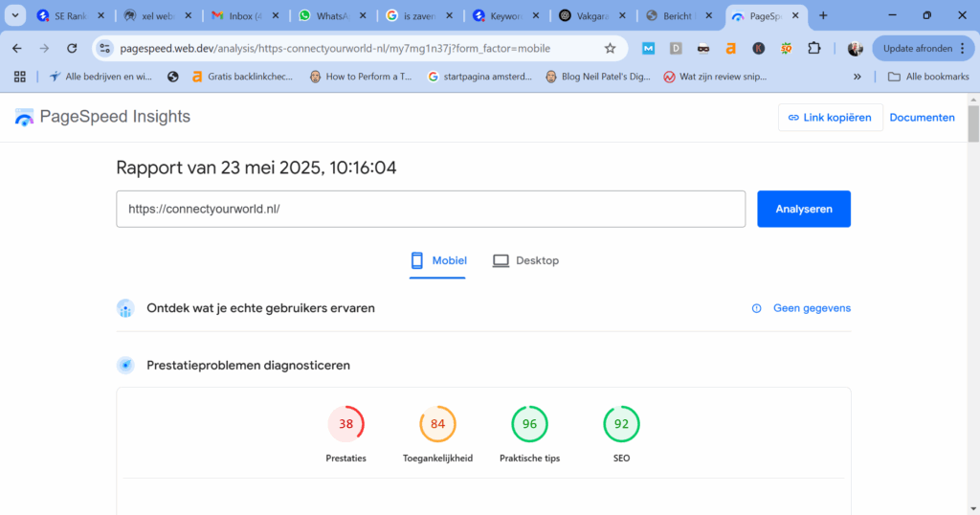Select the Mobiel tab
The width and height of the screenshot is (980, 515).
(437, 260)
